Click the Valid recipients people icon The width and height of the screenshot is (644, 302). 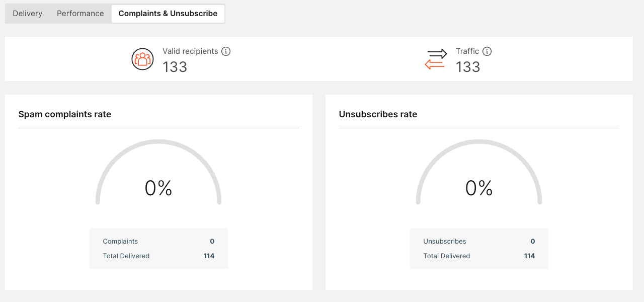tap(142, 59)
